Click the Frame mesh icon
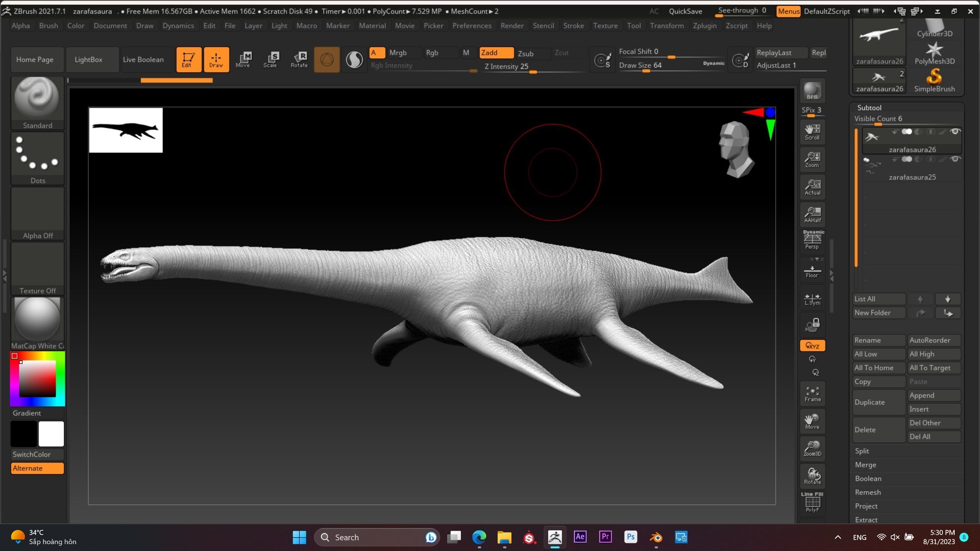Screen dimensions: 980x551 pos(812,394)
